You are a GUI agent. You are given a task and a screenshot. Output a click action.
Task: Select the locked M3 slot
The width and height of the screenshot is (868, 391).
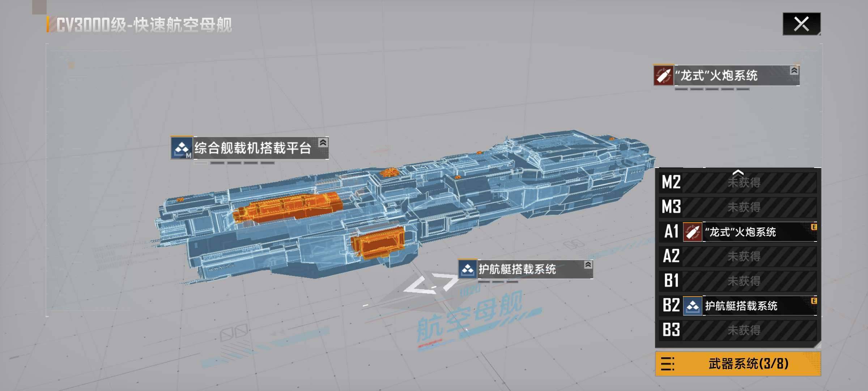[x=743, y=207]
